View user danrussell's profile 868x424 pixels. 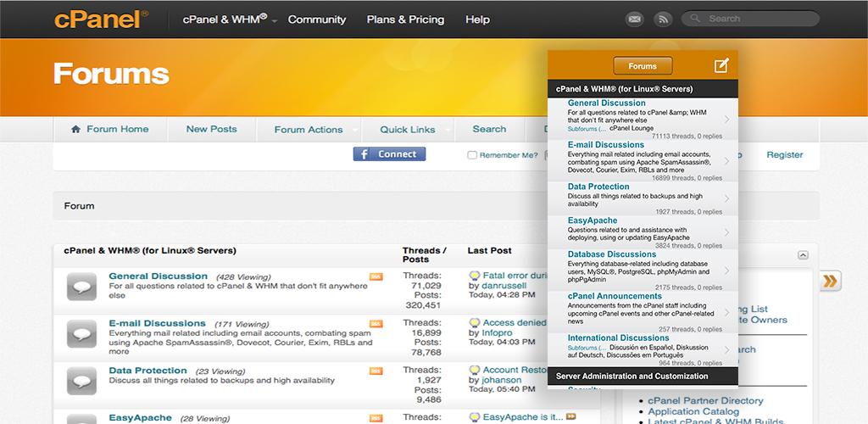click(x=503, y=286)
